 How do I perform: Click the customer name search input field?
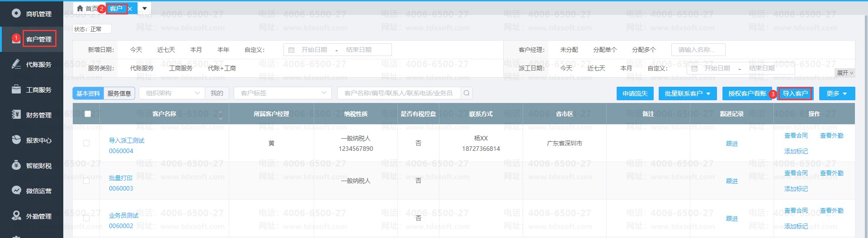click(x=399, y=93)
